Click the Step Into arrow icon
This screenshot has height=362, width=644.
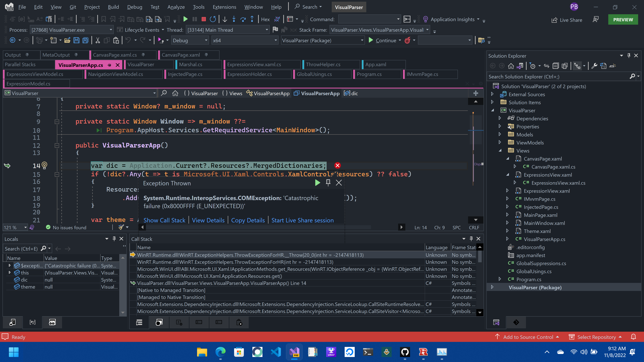(234, 19)
